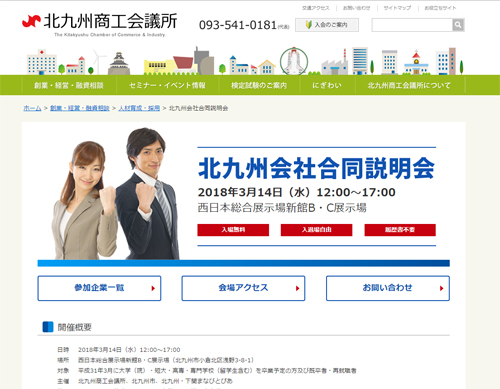Click the castle illustration in header banner
The width and height of the screenshot is (500, 389).
(119, 63)
